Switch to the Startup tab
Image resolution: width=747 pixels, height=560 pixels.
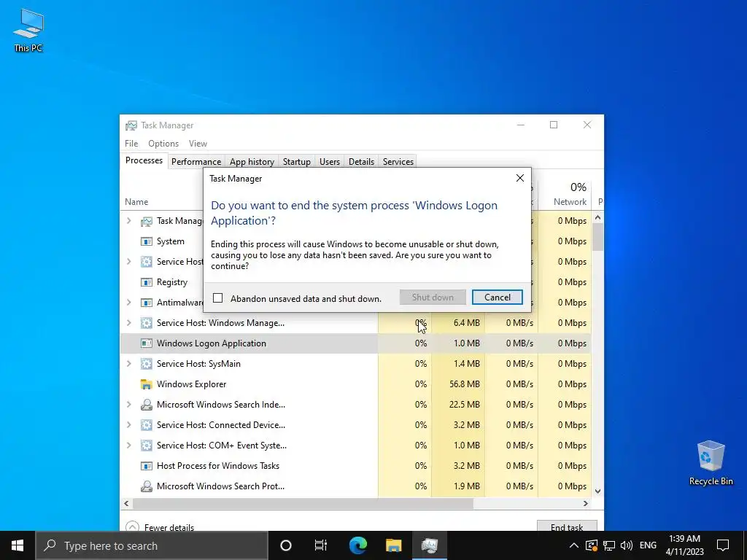coord(296,161)
